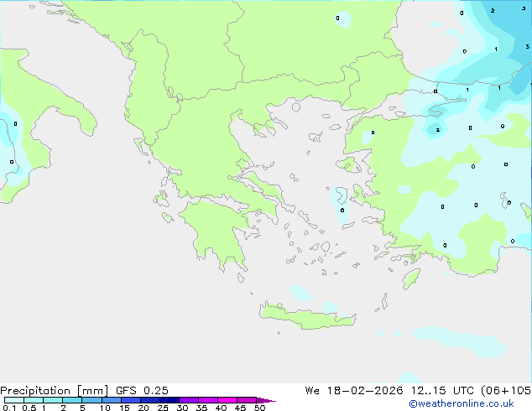Click the Chios island with 0 value
This screenshot has width=532, height=411.
pos(341,200)
